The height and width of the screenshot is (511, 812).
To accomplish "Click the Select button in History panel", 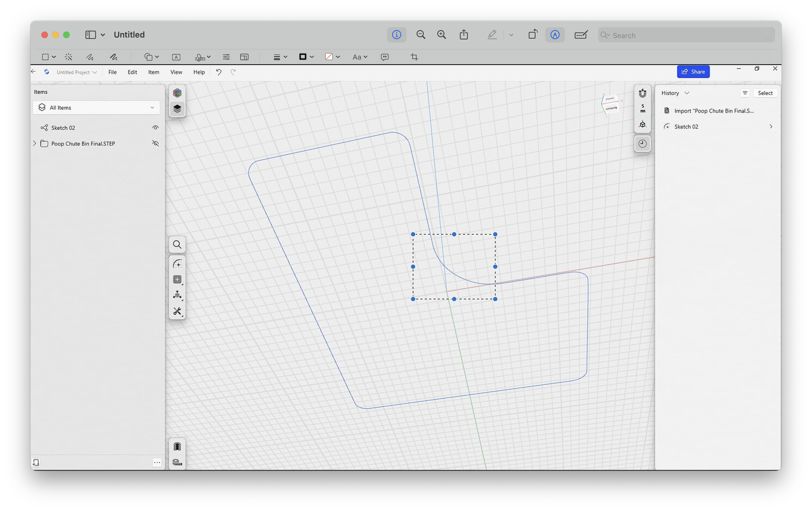I will tap(765, 93).
